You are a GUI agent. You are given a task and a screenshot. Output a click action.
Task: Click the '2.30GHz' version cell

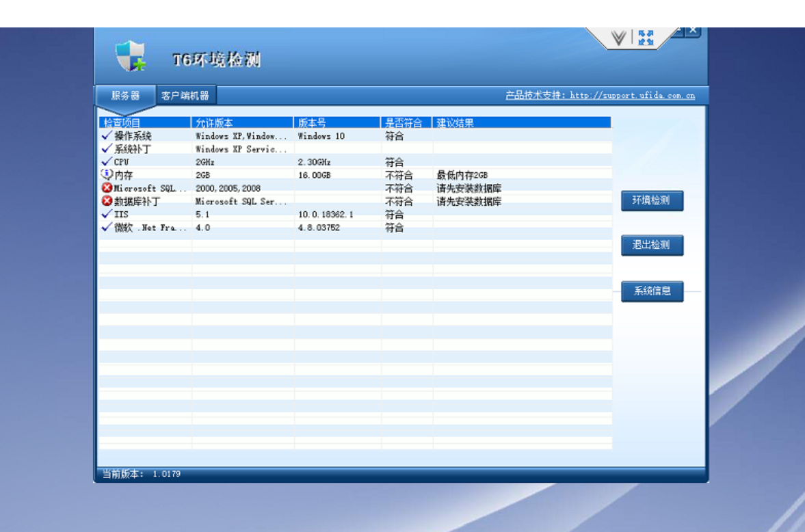click(x=314, y=162)
